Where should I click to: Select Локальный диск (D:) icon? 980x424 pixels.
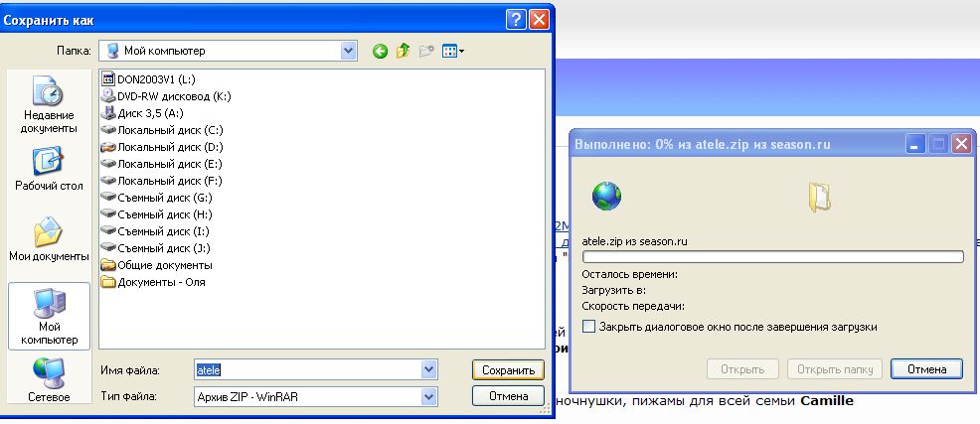(108, 147)
